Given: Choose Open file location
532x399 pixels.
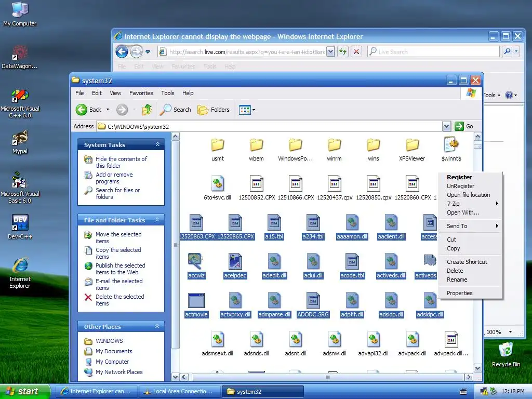Looking at the screenshot, I should 470,195.
